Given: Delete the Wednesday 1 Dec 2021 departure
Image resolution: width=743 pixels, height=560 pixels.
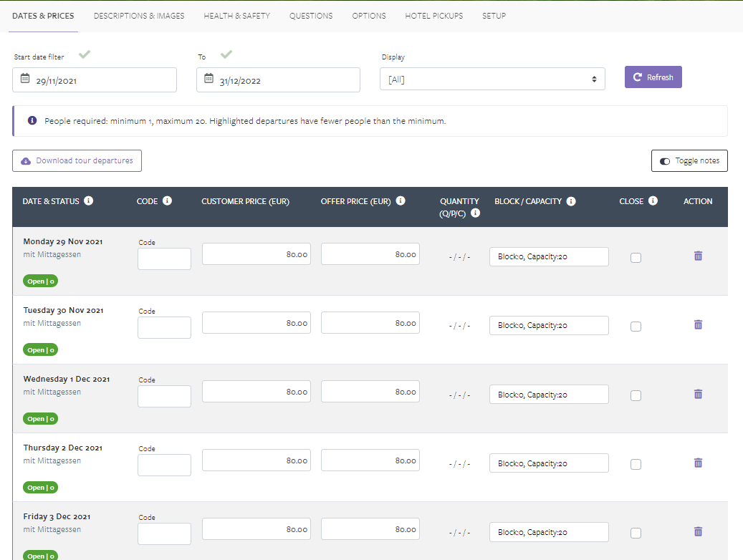Looking at the screenshot, I should tap(698, 394).
